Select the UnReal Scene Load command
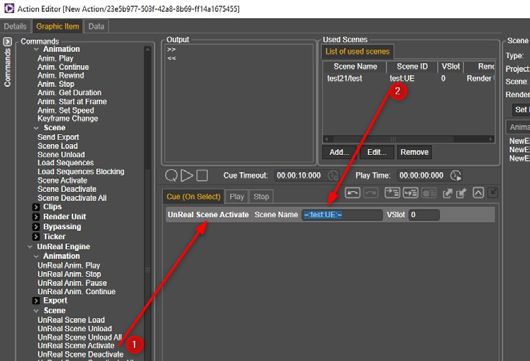The height and width of the screenshot is (361, 530). coord(71,320)
